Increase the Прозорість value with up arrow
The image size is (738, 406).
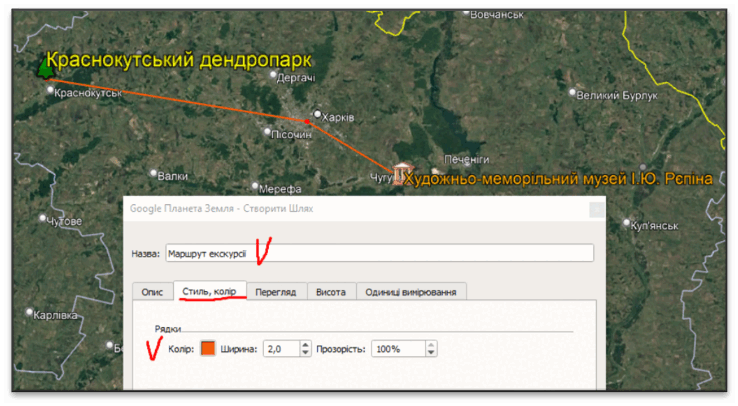431,345
